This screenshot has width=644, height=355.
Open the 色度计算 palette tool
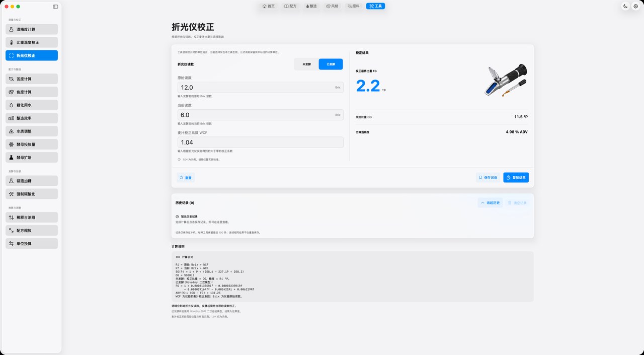tap(32, 92)
